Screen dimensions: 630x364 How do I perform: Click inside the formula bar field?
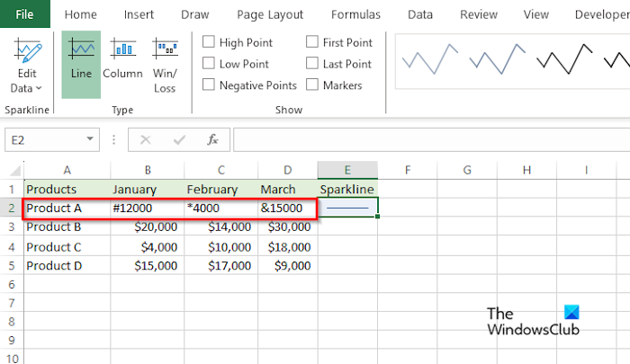(x=431, y=139)
